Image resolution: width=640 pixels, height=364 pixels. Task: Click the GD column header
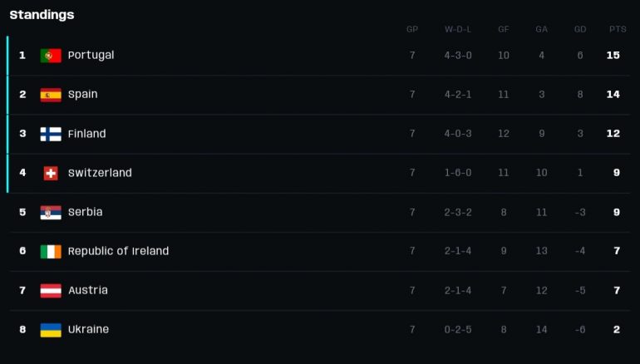pos(580,29)
